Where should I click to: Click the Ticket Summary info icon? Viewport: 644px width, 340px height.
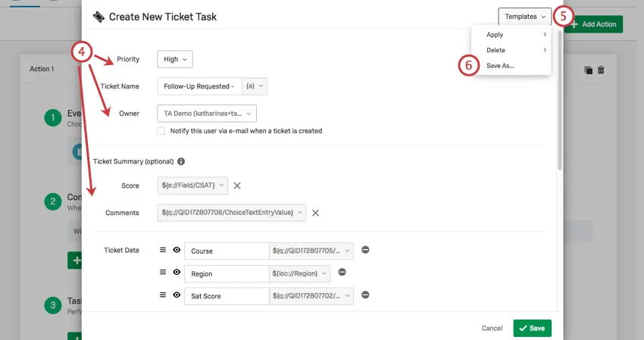pyautogui.click(x=181, y=161)
